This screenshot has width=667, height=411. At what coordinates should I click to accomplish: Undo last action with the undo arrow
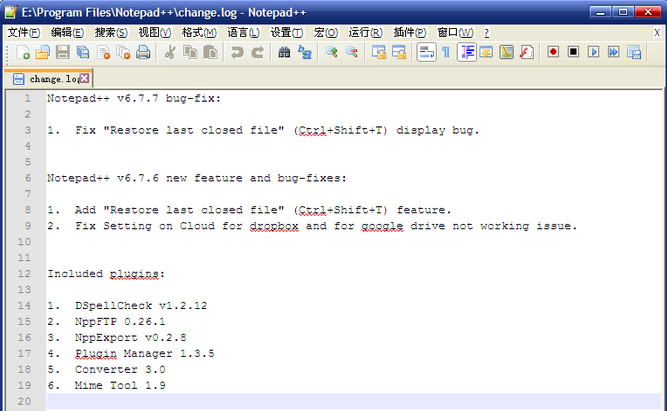click(x=237, y=52)
